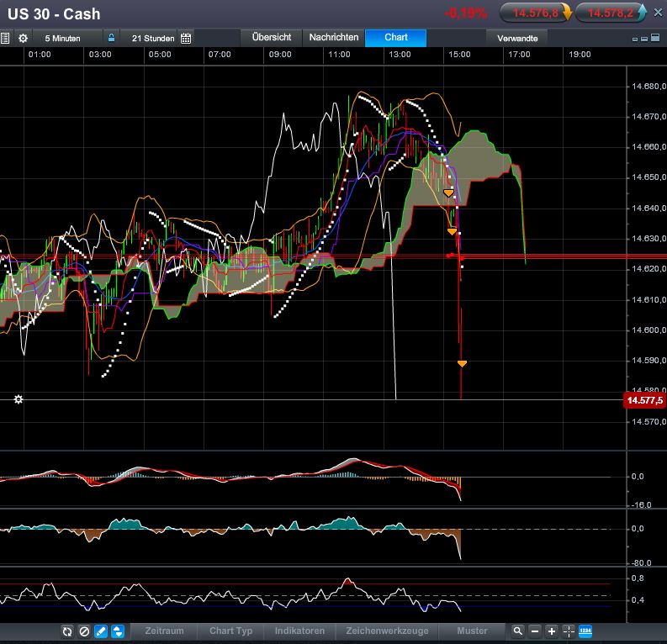Switch to the Übersicht tab
This screenshot has width=667, height=644.
pos(271,38)
